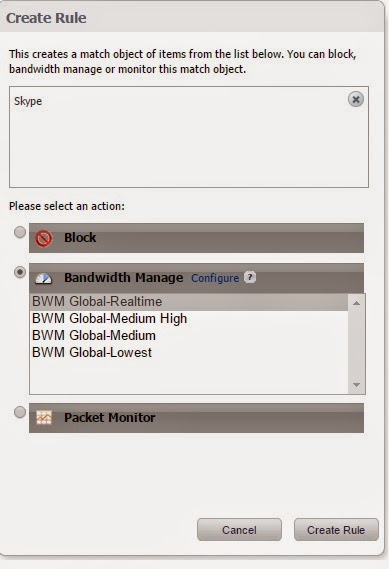Screen dimensions: 389x569
Task: Click the list scrollbar up arrow
Action: (x=356, y=303)
